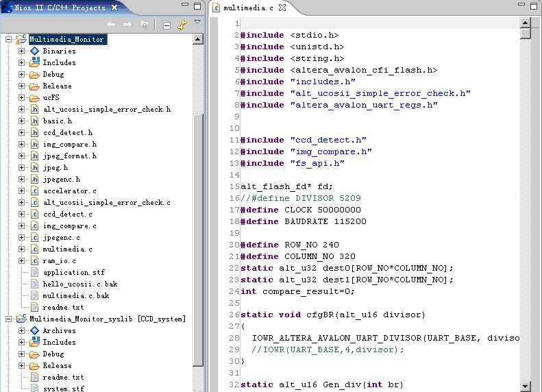Expand the Binaries node under Multimedia_Monitor
Screen dimensions: 542x392
(22, 51)
